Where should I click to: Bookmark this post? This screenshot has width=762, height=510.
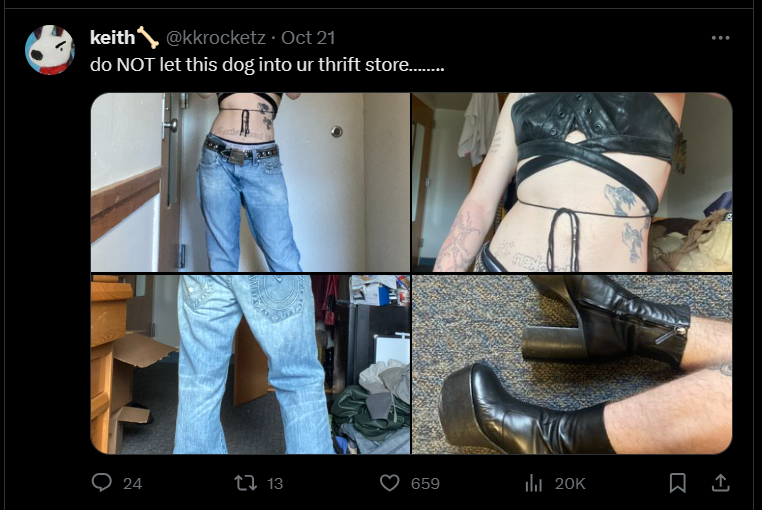coord(677,483)
